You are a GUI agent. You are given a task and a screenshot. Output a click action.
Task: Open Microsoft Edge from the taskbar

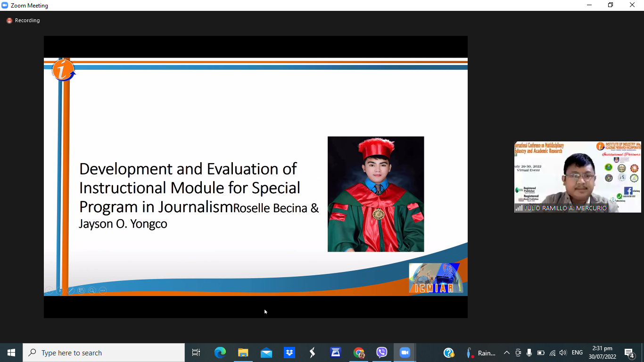[x=220, y=353]
